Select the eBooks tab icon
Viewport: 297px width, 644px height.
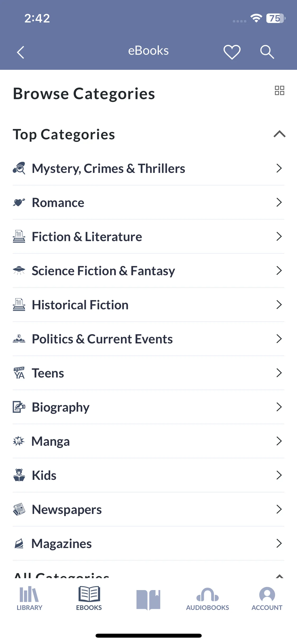point(89,594)
